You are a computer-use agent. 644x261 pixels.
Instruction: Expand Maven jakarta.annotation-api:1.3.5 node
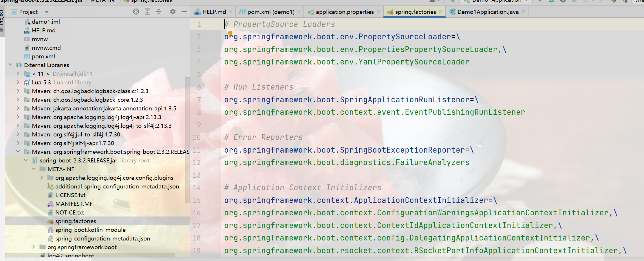[18, 108]
